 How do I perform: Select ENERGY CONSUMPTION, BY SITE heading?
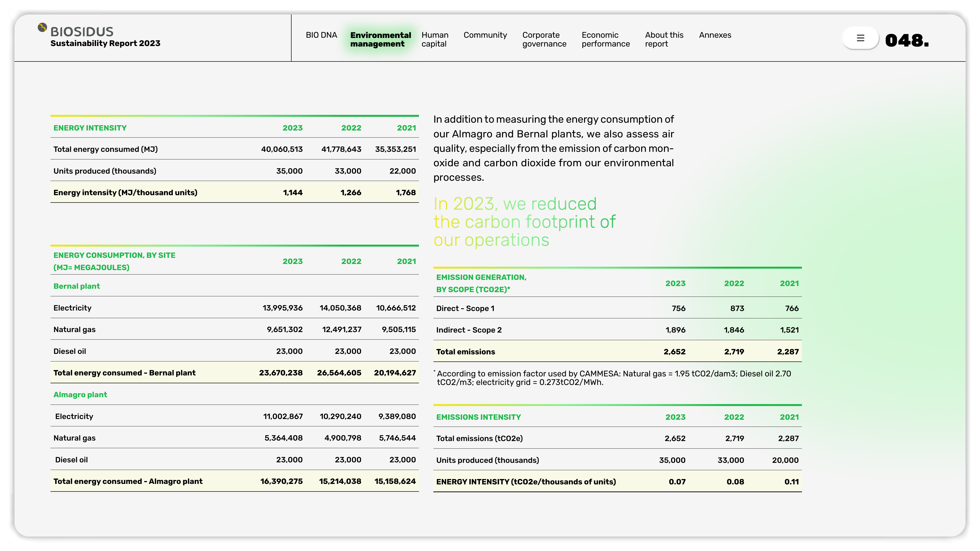[x=114, y=261]
